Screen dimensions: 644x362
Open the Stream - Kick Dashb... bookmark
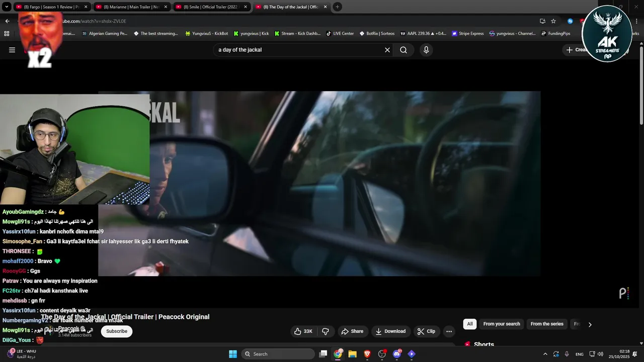click(x=297, y=34)
